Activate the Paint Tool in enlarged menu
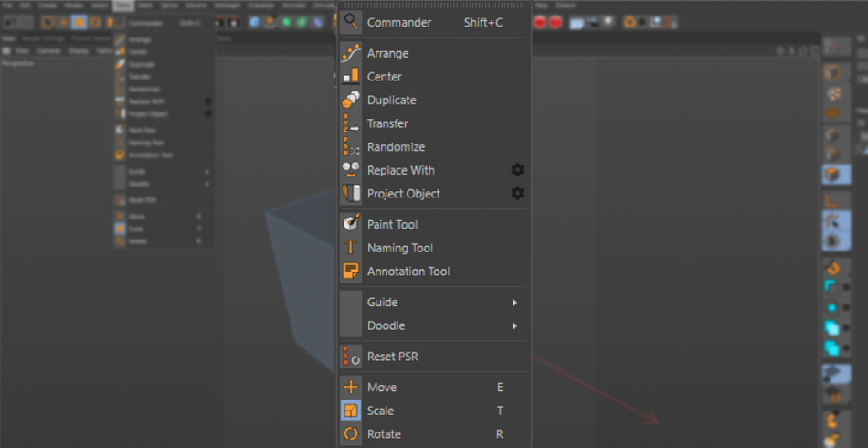The image size is (868, 448). tap(435, 224)
